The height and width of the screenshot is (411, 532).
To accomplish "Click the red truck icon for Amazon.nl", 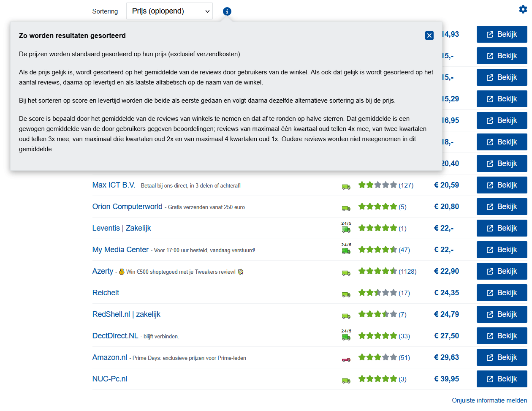I will tap(346, 359).
